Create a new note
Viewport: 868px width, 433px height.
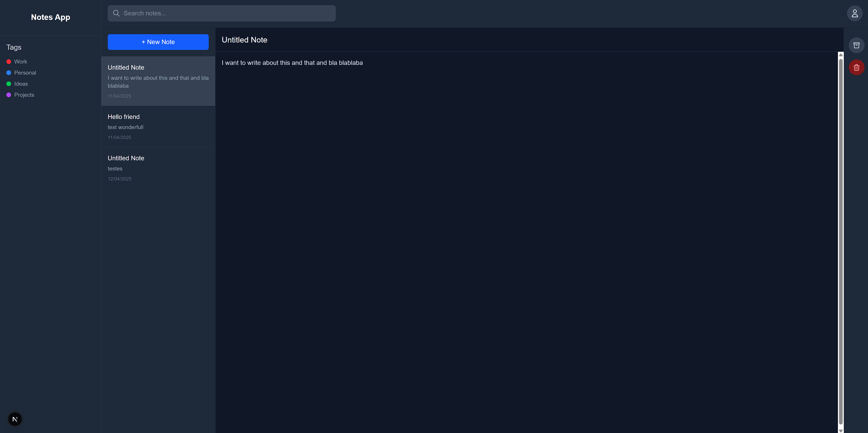point(158,42)
